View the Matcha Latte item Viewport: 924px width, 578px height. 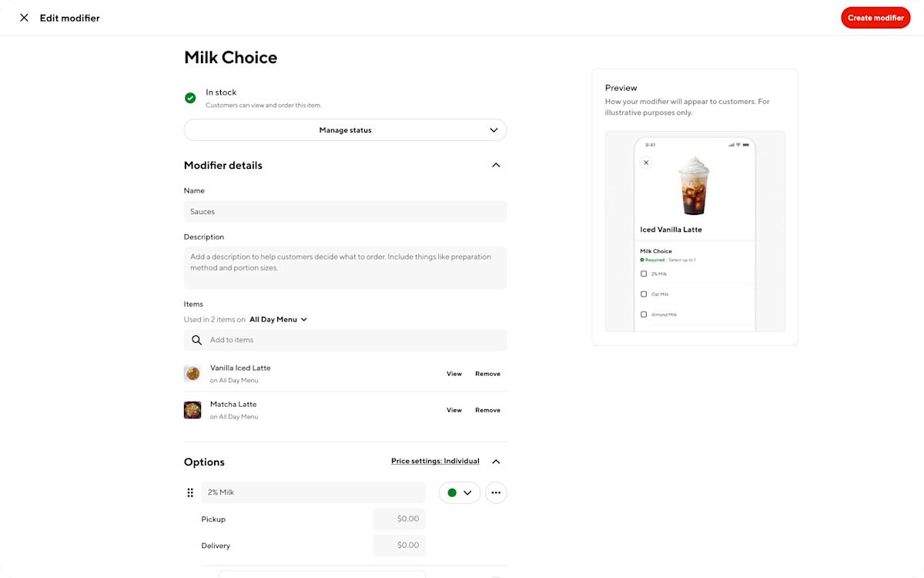tap(454, 410)
